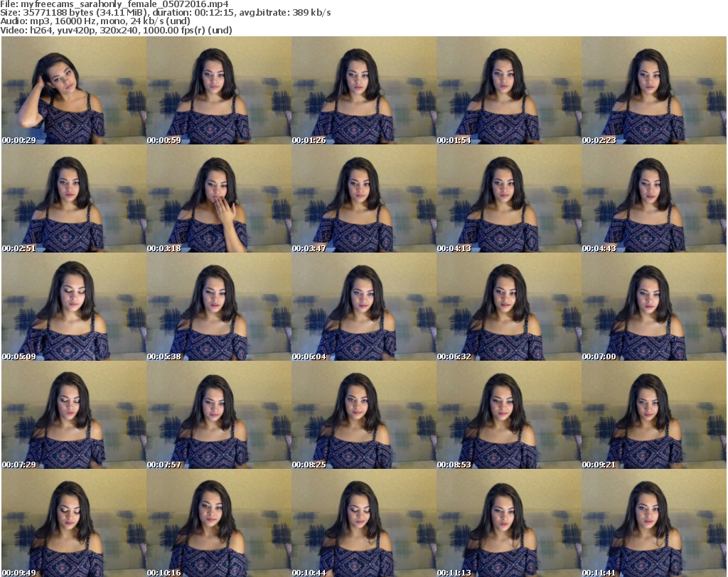Select the thumbnail timestamped 00:04:13
This screenshot has height=577, width=728.
509,198
